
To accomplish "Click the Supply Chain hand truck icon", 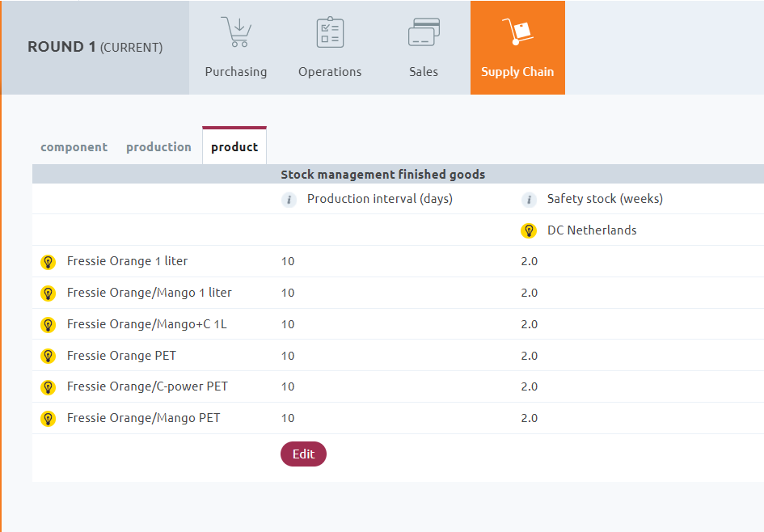I will pos(517,32).
